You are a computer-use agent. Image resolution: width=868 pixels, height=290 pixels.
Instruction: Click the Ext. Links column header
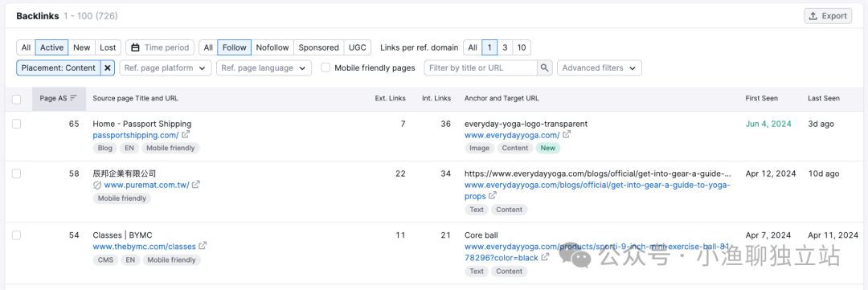click(x=390, y=99)
